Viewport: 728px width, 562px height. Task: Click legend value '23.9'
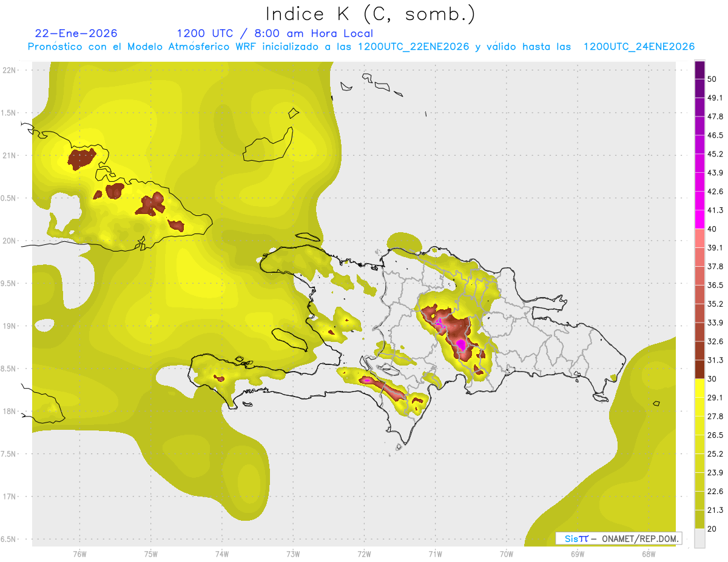click(715, 472)
